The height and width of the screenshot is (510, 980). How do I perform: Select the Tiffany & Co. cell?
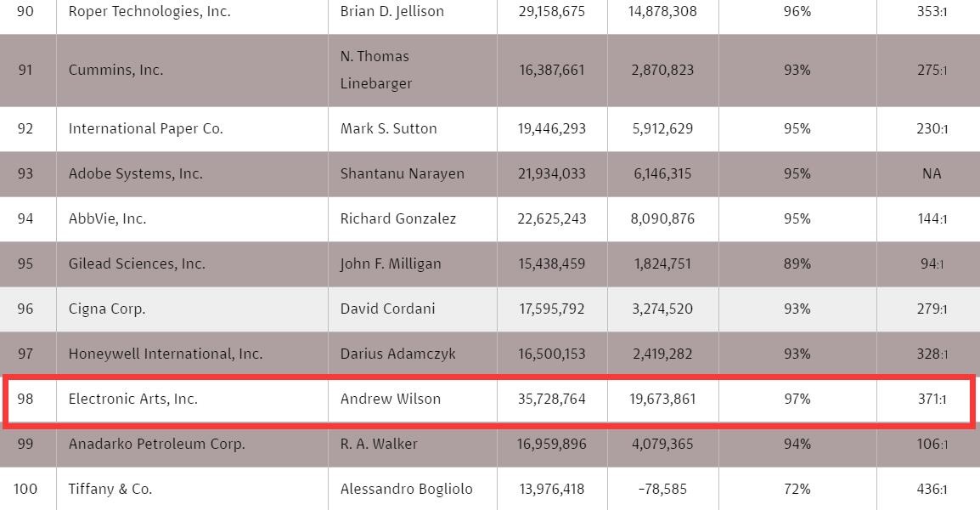pos(110,489)
